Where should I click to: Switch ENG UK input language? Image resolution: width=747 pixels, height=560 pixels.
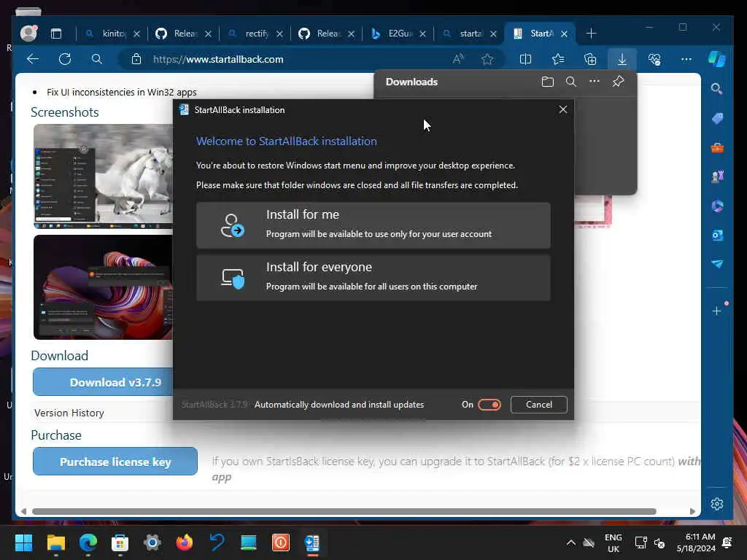click(x=613, y=542)
